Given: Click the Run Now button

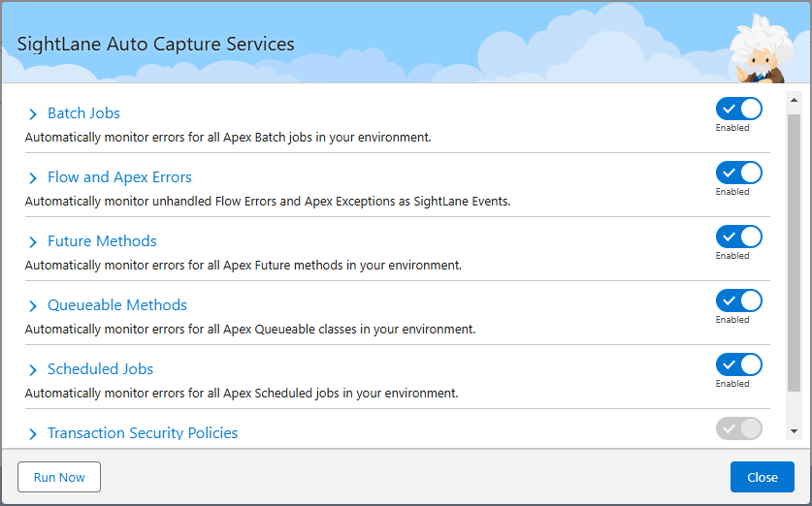Looking at the screenshot, I should coord(59,477).
